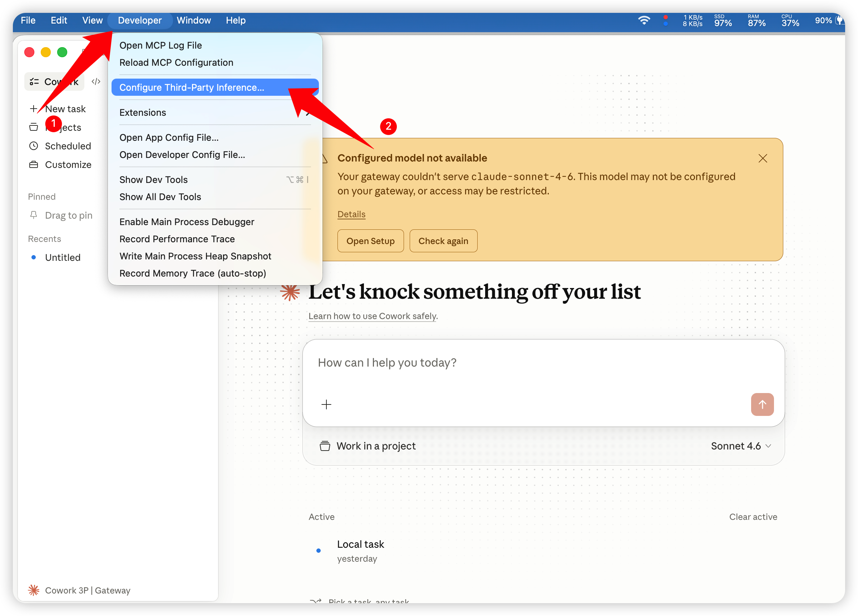Open the View menu
The height and width of the screenshot is (616, 858).
tap(92, 20)
